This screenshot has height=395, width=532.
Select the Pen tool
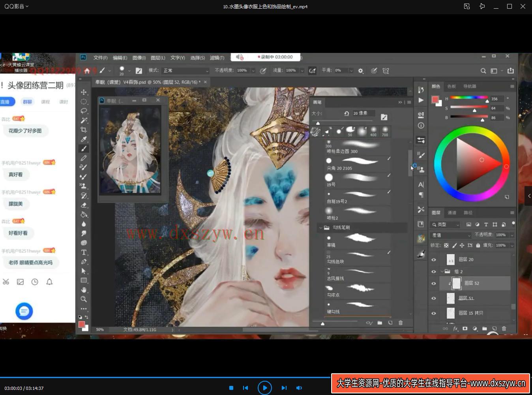click(84, 261)
